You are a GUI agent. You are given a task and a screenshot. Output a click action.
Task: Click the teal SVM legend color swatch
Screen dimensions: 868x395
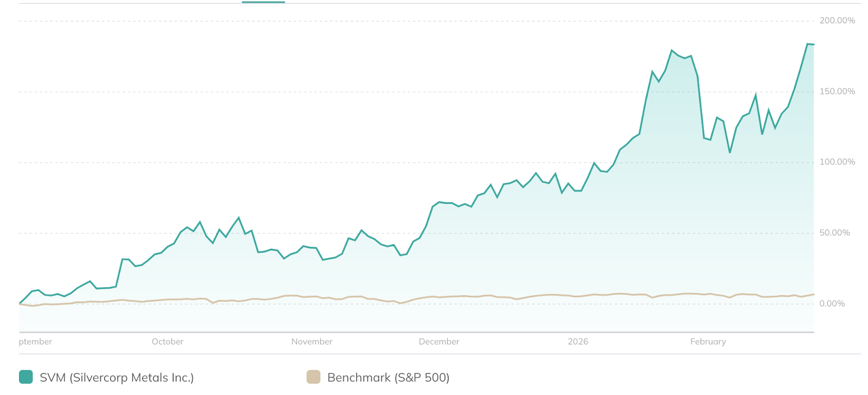point(25,377)
